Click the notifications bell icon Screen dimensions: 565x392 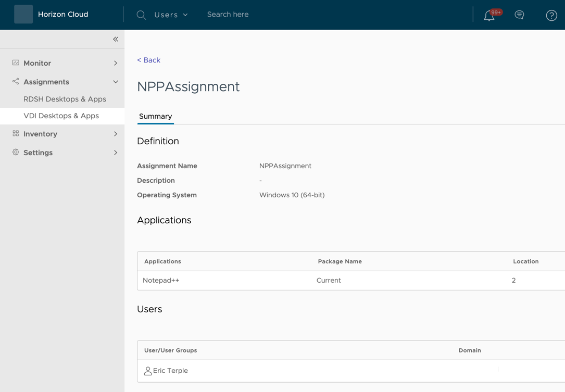pyautogui.click(x=489, y=16)
